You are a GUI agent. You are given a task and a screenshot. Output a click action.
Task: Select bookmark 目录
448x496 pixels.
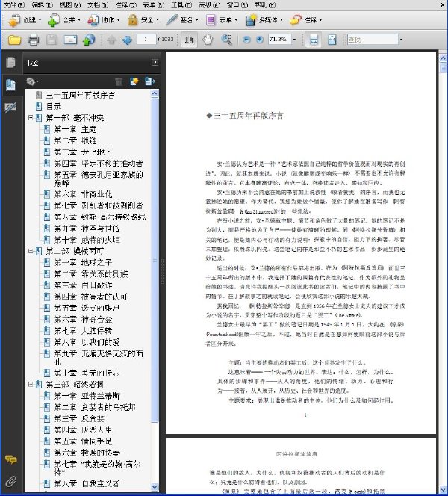(x=54, y=106)
